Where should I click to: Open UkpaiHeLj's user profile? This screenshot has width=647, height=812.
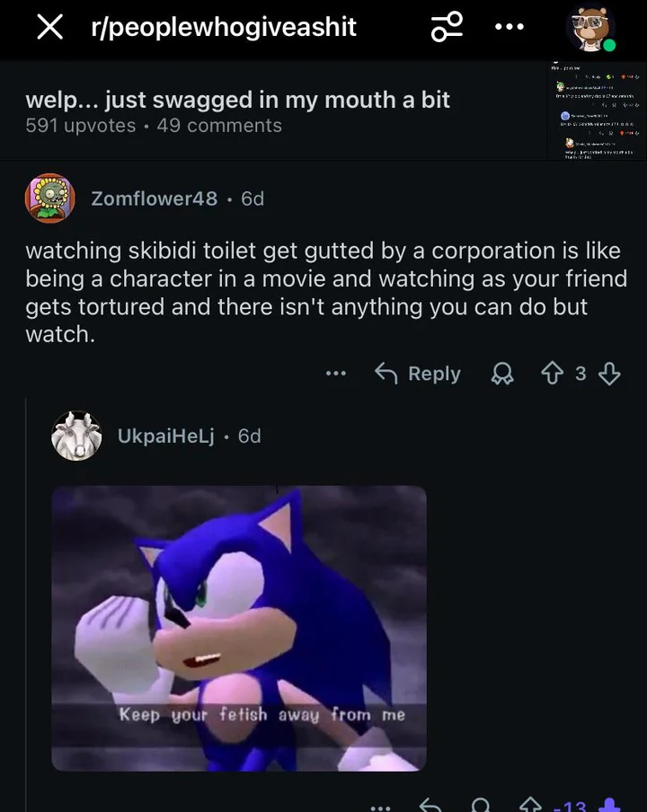coord(165,436)
